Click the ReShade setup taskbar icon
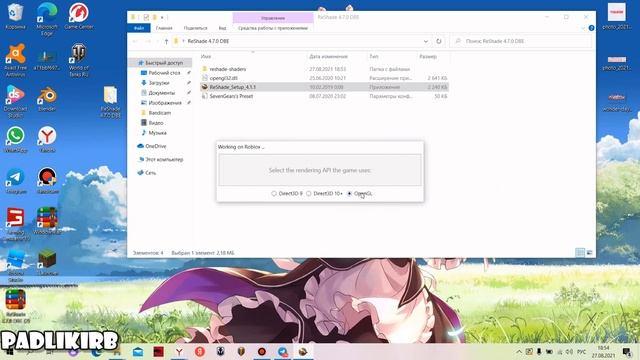Viewport: 640px width, 360px height. coord(303,351)
